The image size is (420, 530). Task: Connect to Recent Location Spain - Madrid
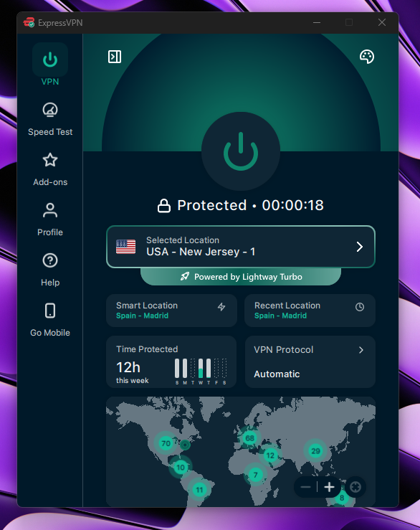click(310, 311)
